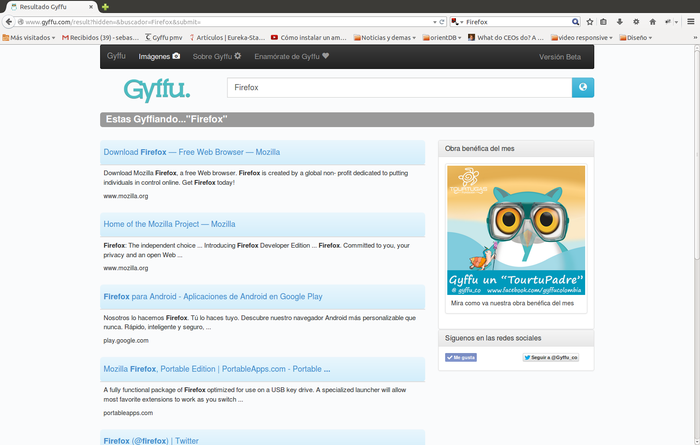Image resolution: width=700 pixels, height=445 pixels.
Task: Click Versión Beta in the navigation bar
Action: pyautogui.click(x=560, y=57)
